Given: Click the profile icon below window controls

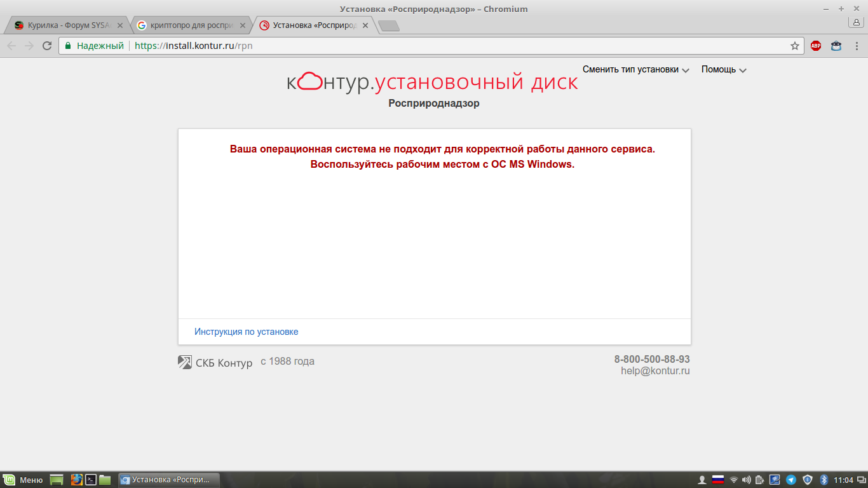Looking at the screenshot, I should tap(856, 22).
